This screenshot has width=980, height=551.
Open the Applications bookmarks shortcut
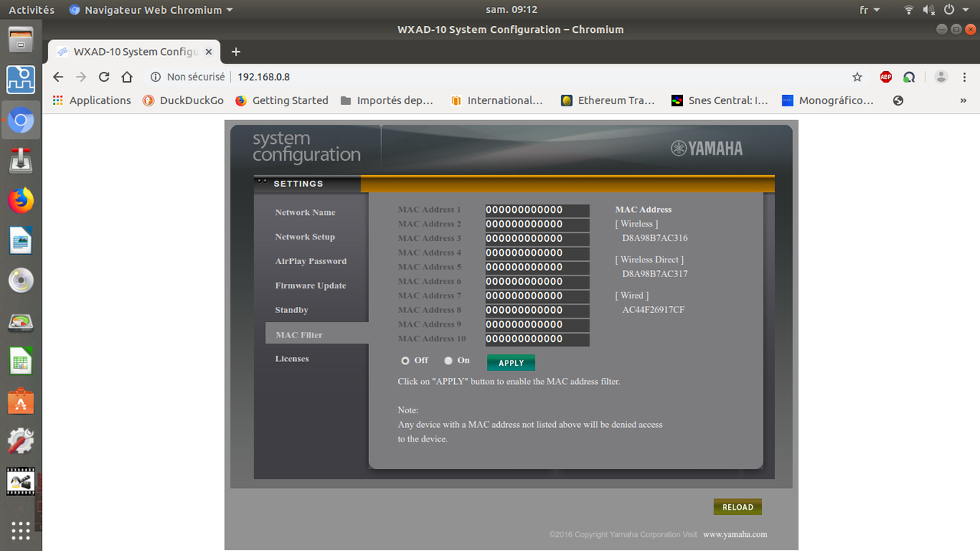[x=91, y=100]
